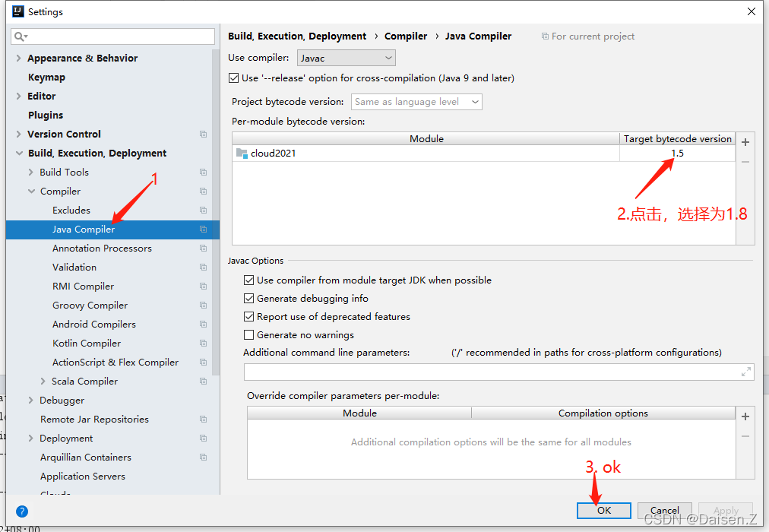
Task: Collapse the Compiler node
Action: click(x=31, y=192)
